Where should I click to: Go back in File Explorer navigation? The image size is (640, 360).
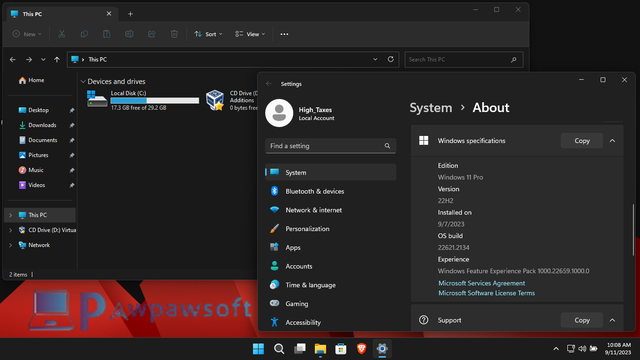click(13, 60)
